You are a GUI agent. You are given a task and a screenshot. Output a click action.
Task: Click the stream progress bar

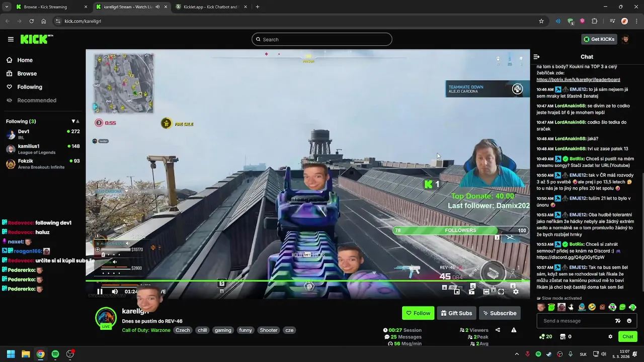(x=307, y=281)
